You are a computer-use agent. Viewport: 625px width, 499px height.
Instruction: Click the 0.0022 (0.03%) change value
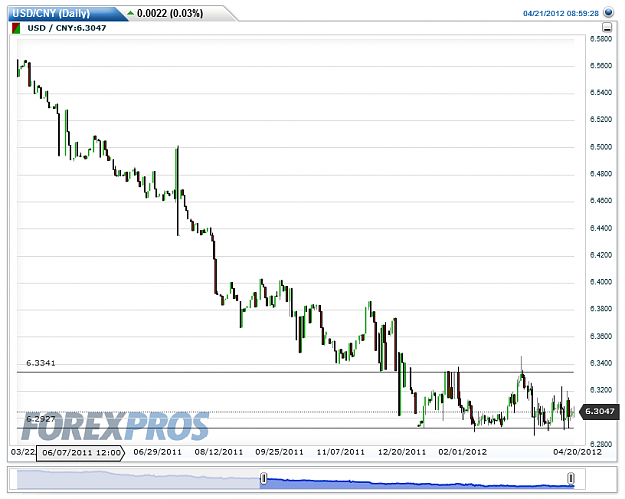click(x=170, y=14)
